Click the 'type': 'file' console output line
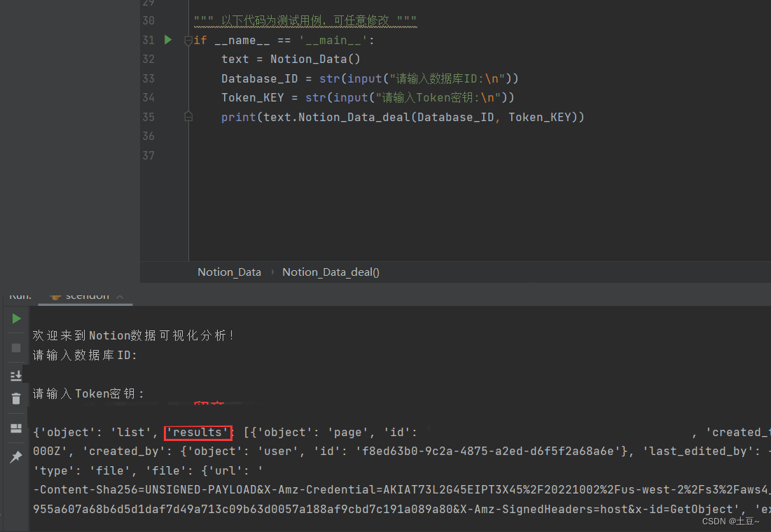Image resolution: width=771 pixels, height=532 pixels. tap(148, 470)
